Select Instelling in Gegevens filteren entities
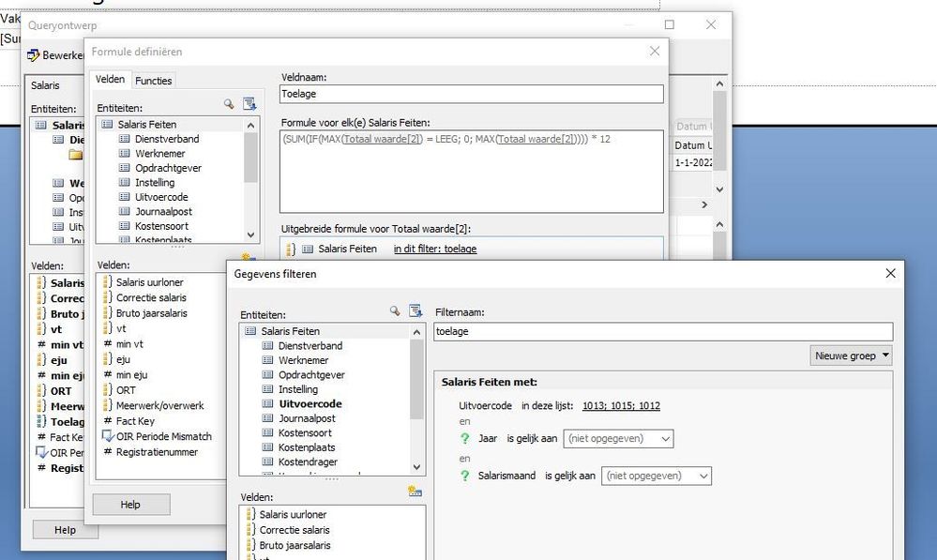The width and height of the screenshot is (937, 560). point(298,389)
